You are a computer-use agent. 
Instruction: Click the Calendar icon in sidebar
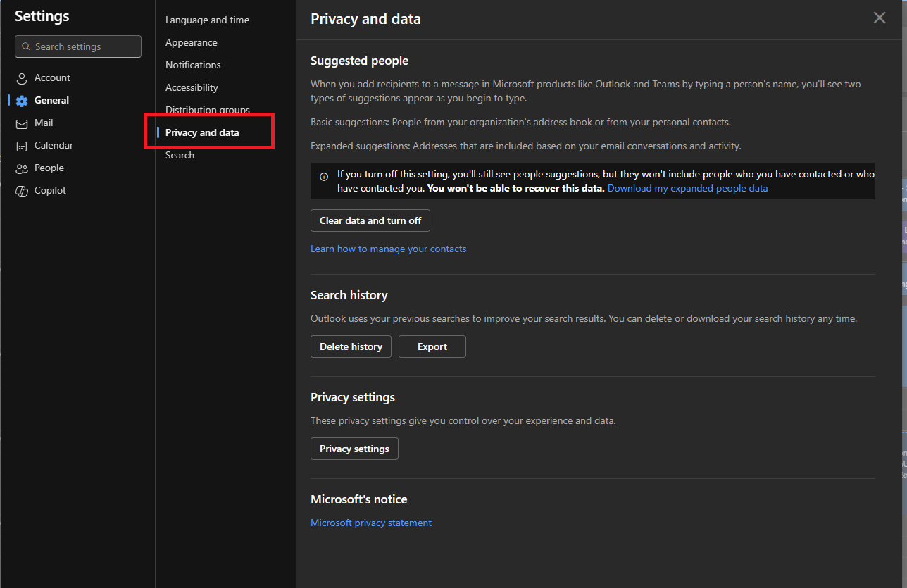click(x=22, y=146)
